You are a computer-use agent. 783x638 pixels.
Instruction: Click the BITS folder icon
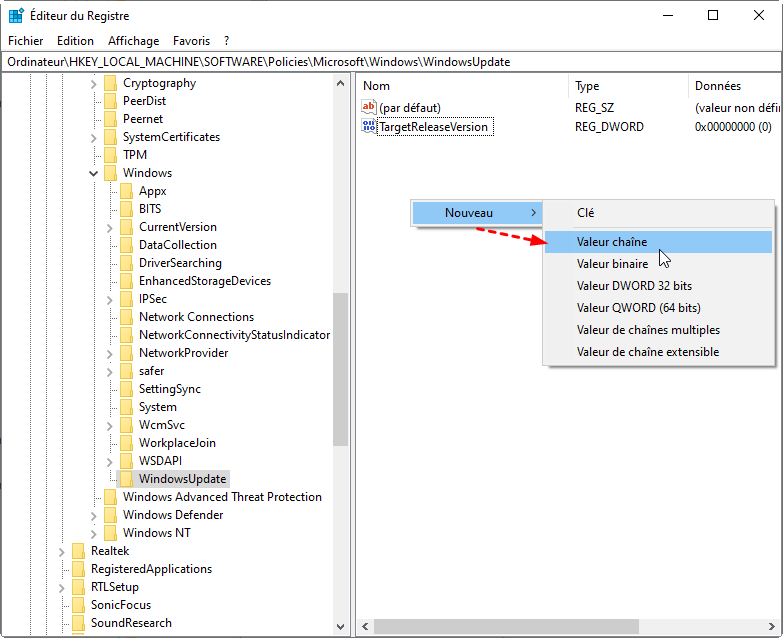(126, 209)
